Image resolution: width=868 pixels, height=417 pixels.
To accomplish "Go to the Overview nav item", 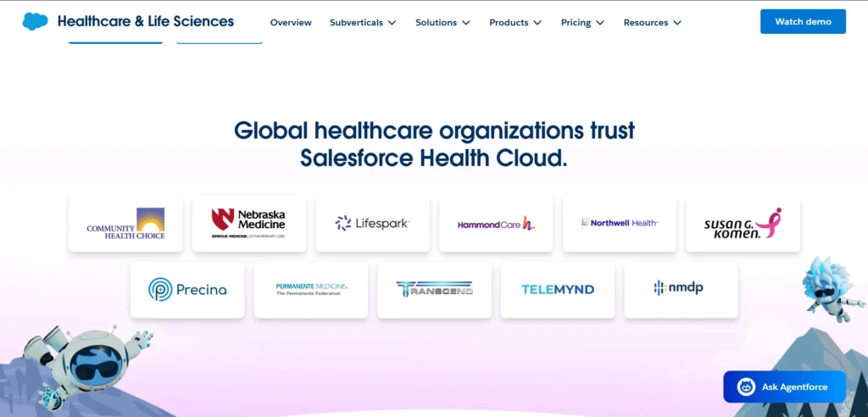I will tap(291, 23).
